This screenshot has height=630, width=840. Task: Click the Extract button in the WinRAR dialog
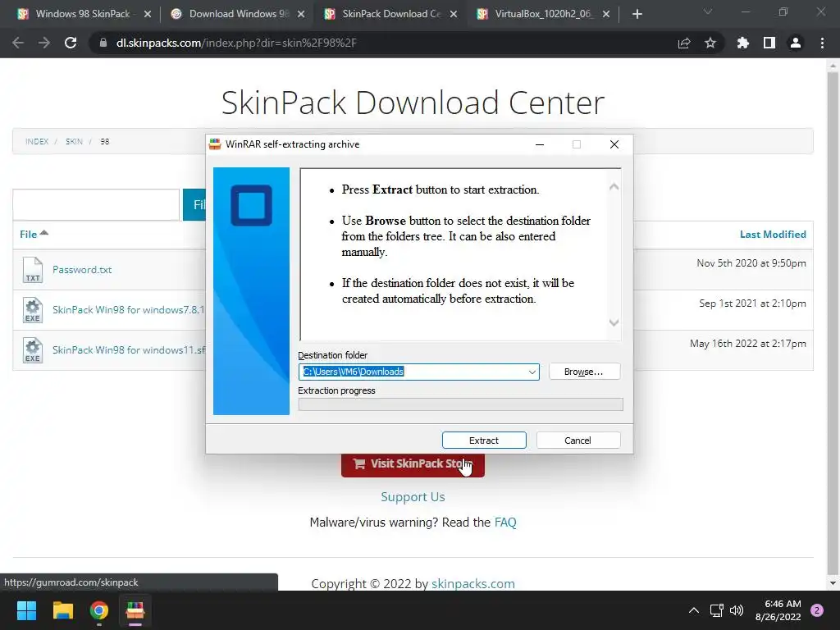(484, 441)
